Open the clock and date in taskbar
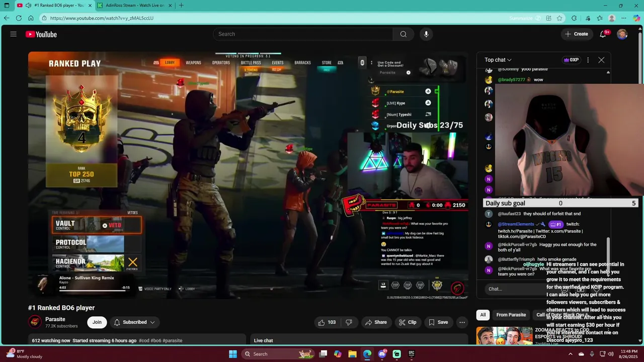 [629, 354]
